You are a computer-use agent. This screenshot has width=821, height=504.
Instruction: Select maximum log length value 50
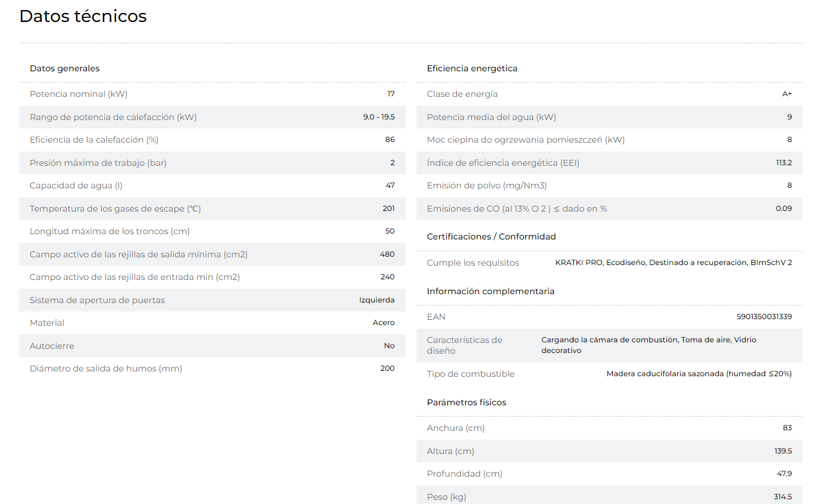(390, 231)
